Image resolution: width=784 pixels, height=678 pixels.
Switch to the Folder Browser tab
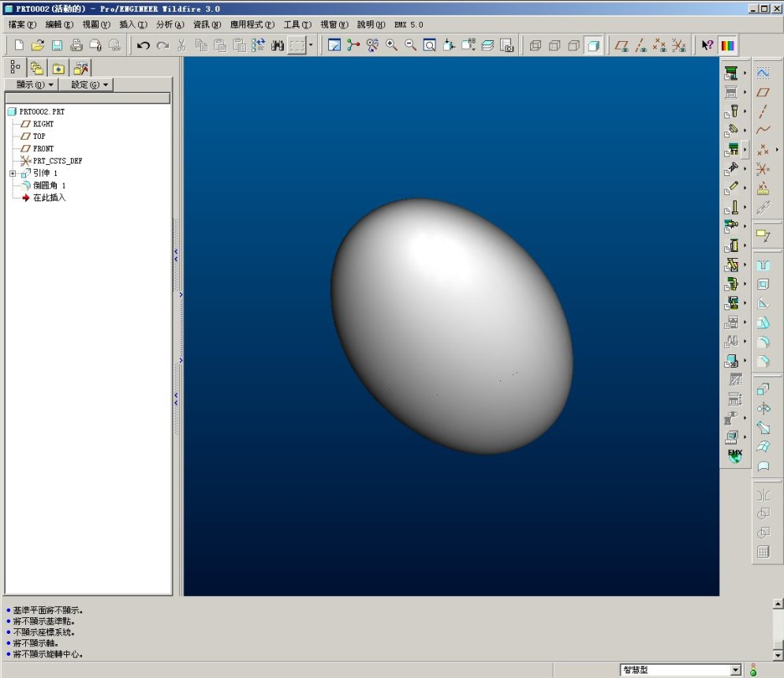[x=36, y=68]
